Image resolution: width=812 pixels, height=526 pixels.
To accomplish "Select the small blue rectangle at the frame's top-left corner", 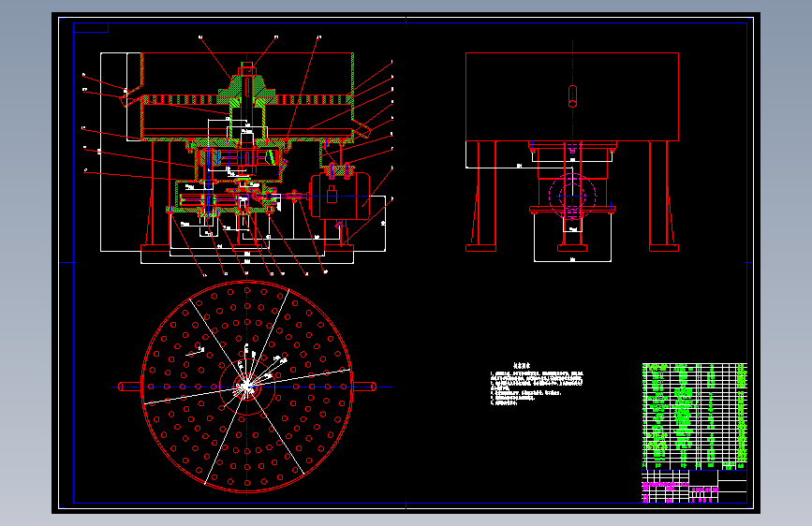I will [91, 28].
